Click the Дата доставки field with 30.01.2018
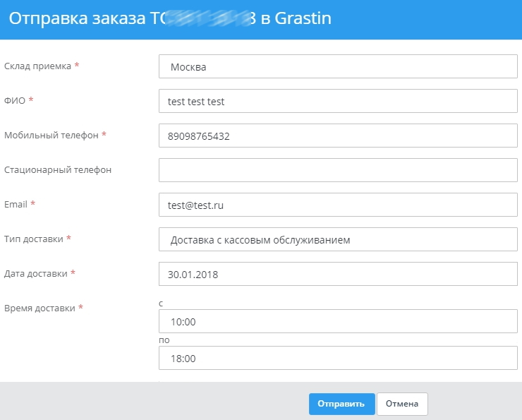 338,274
